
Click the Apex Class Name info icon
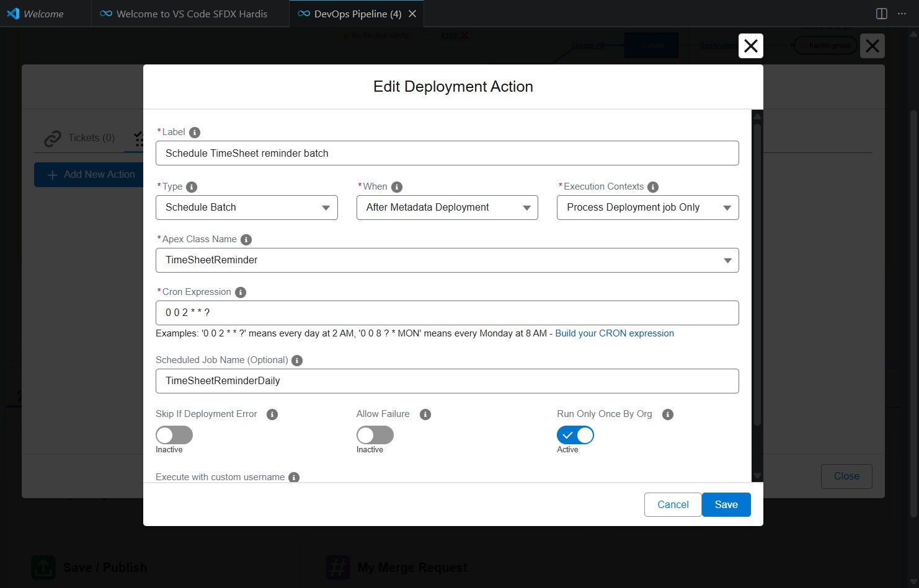point(246,240)
